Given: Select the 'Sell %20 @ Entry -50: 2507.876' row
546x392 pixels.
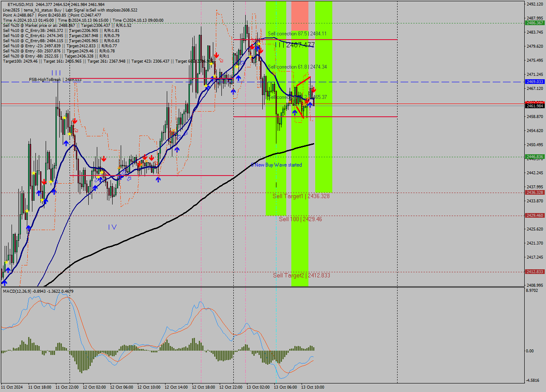Looking at the screenshot, I should tap(58, 51).
